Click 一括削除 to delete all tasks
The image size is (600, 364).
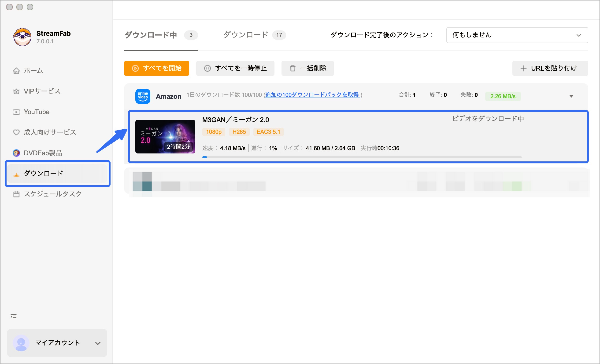(x=307, y=68)
